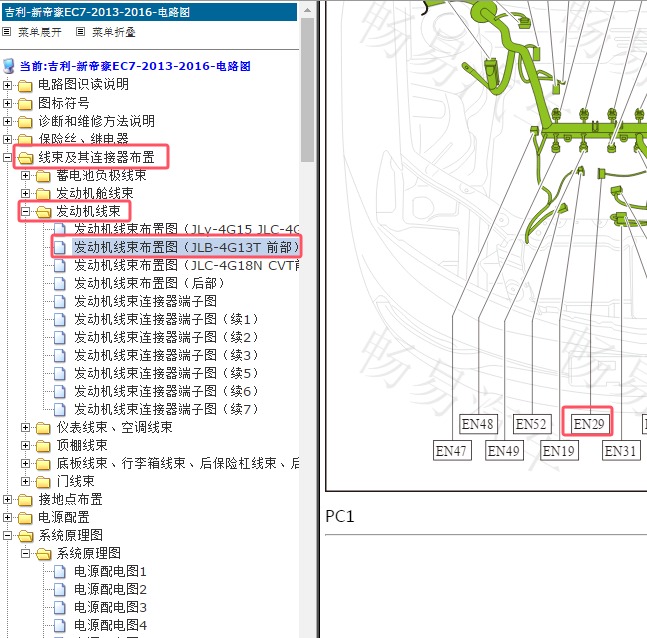Click the PC1 caption text

[x=340, y=516]
